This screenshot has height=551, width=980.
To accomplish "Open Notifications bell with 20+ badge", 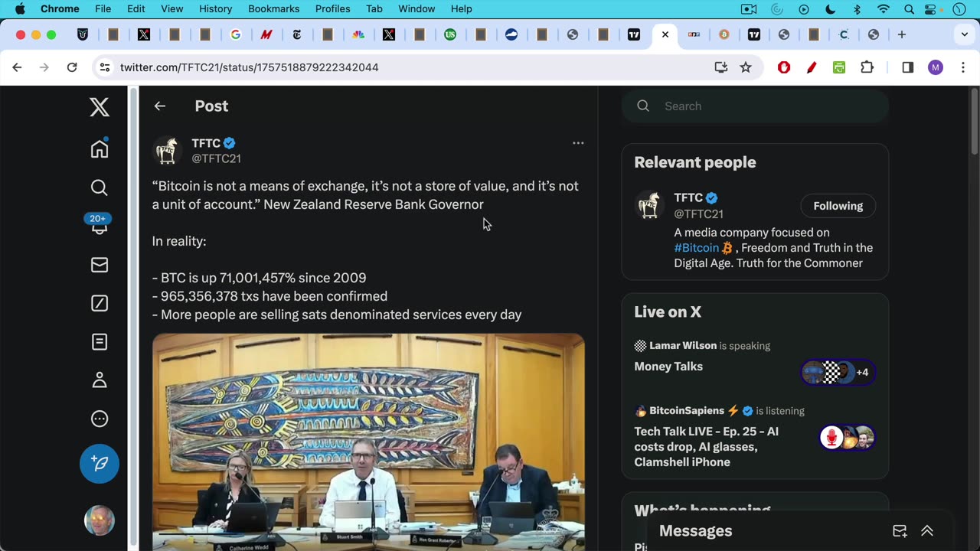I will click(100, 225).
